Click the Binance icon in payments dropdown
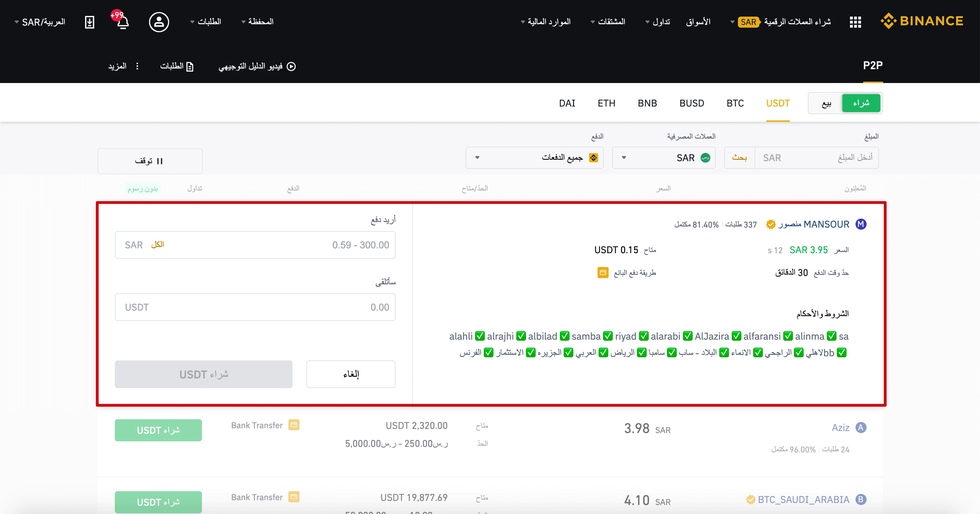 click(593, 157)
